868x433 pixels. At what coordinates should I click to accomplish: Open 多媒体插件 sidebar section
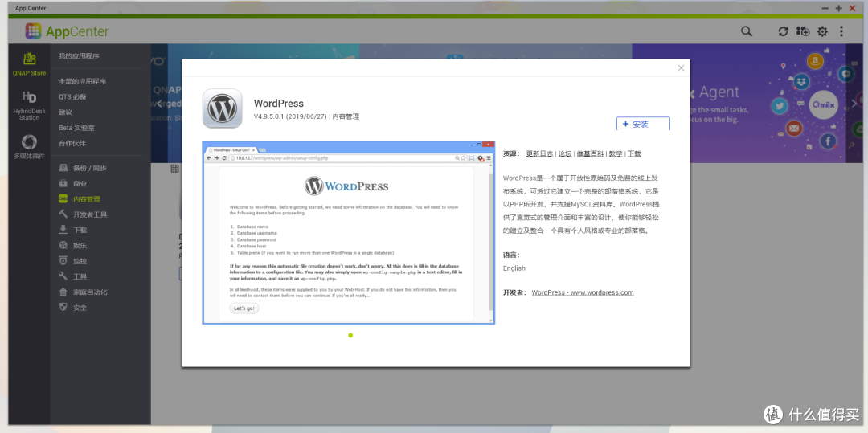click(x=29, y=147)
